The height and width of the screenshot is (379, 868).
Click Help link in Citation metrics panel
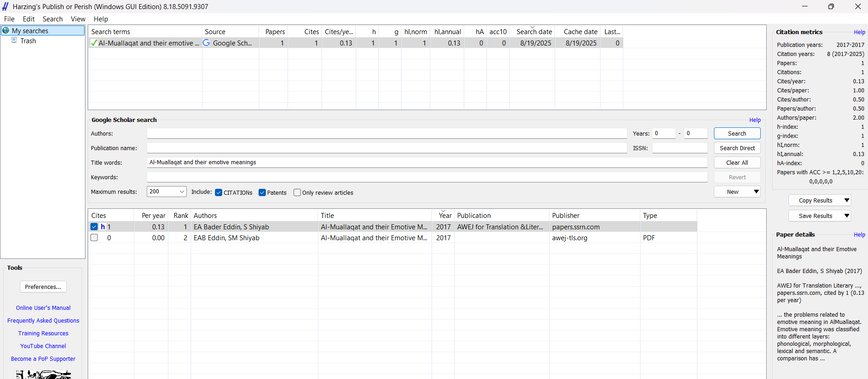[x=859, y=32]
